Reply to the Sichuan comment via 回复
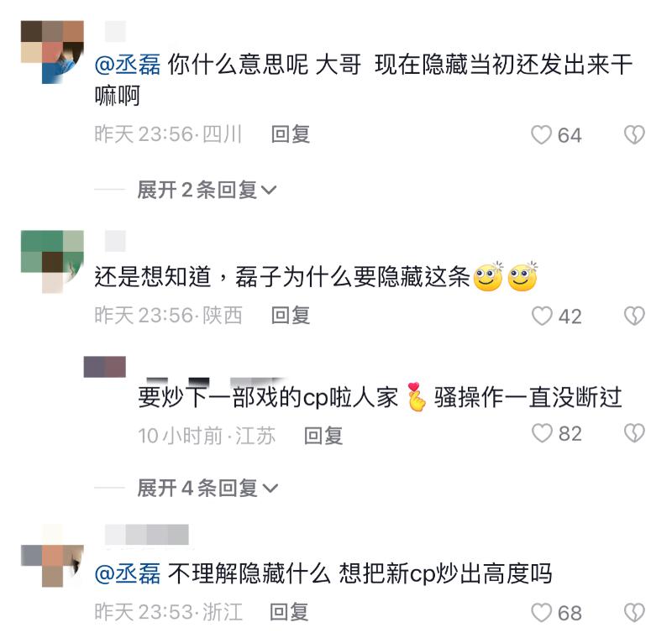This screenshot has height=633, width=672. 291,134
